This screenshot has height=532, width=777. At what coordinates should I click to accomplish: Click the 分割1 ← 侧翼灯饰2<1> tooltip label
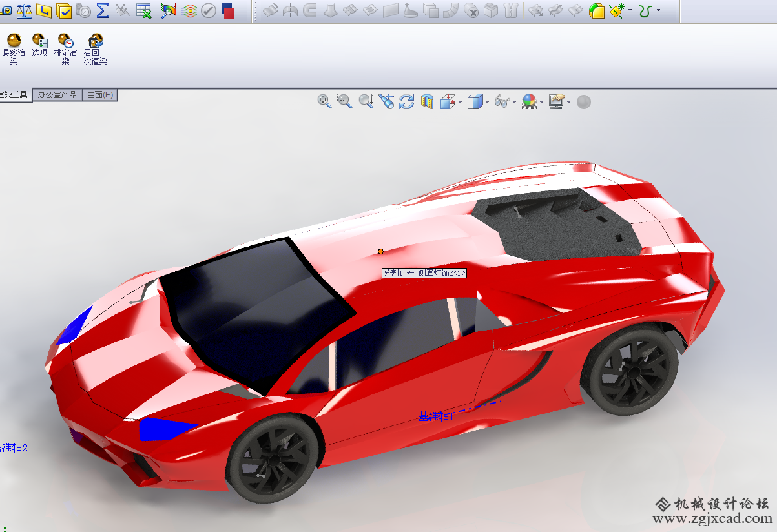[424, 273]
